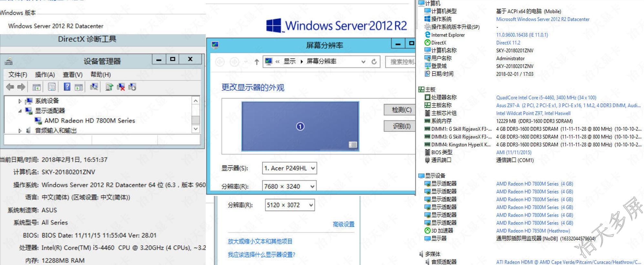Click the Update driver software icon
The height and width of the screenshot is (265, 644).
tap(109, 87)
